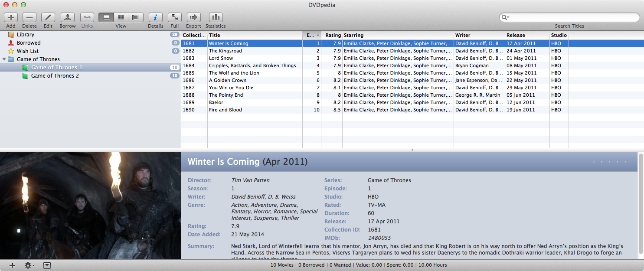Screen dimensions: 644x271
Task: Click the episode cover image thumbnail
Action: pyautogui.click(x=90, y=206)
